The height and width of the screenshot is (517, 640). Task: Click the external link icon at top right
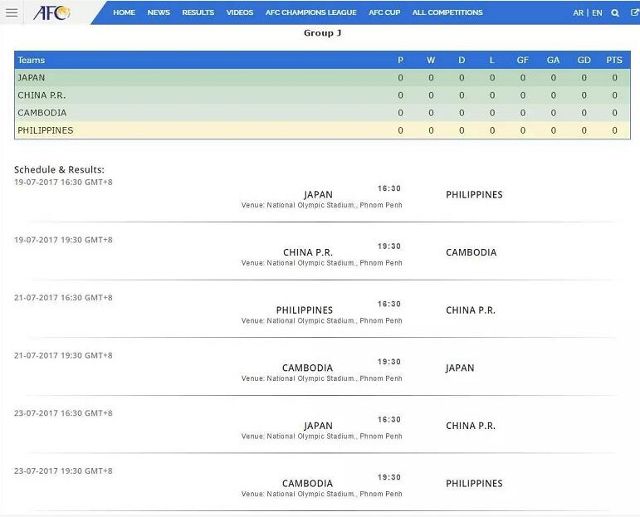point(635,13)
